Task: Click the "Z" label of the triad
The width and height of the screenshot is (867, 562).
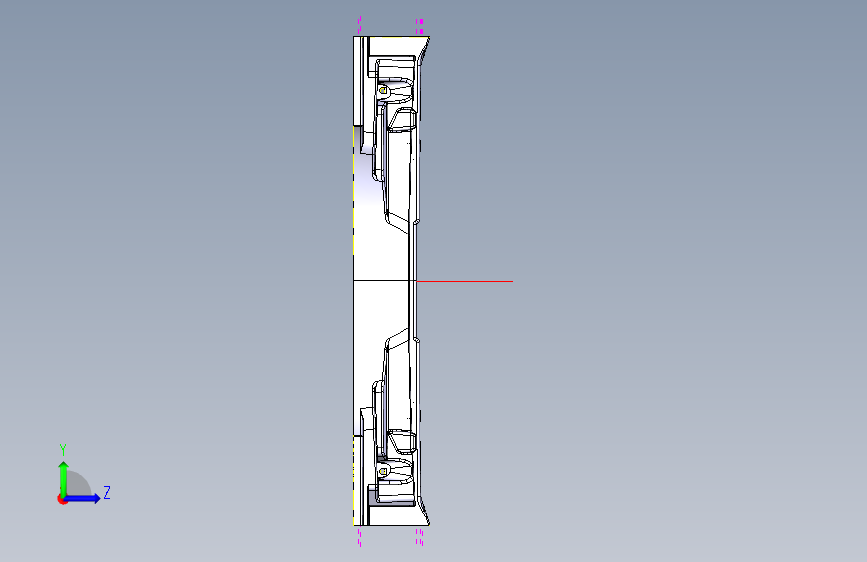Action: click(x=107, y=492)
